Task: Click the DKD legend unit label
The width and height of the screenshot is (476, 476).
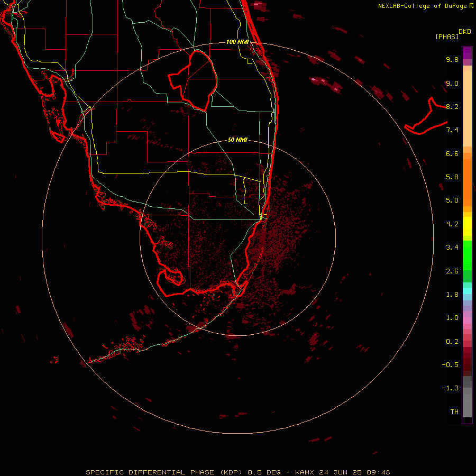Action: point(465,32)
